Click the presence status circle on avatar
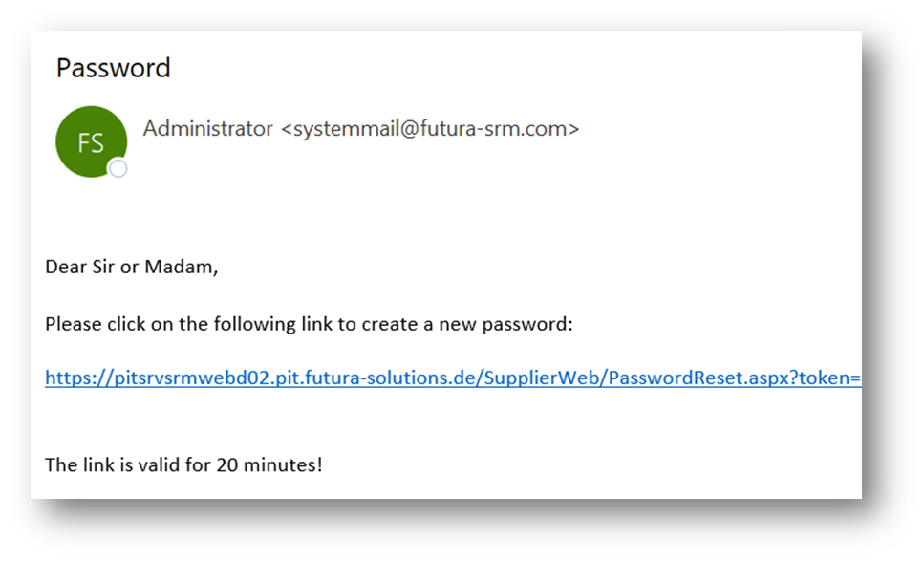 coord(118,169)
